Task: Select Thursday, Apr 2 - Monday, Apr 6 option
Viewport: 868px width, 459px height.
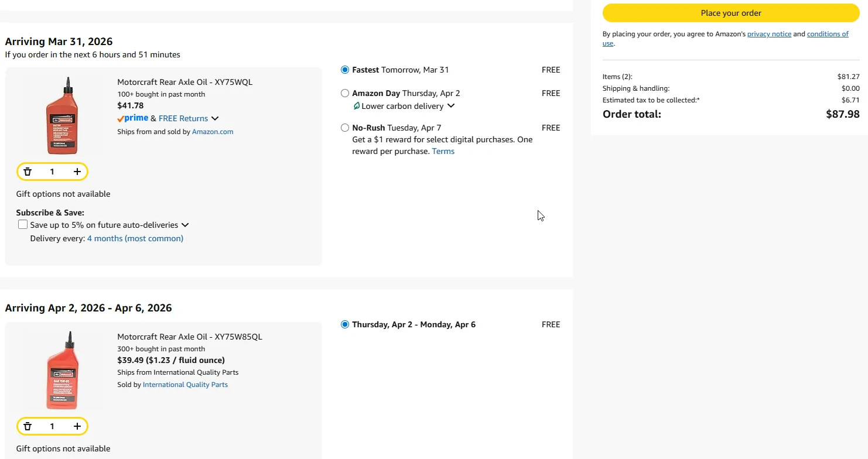Action: pos(345,324)
